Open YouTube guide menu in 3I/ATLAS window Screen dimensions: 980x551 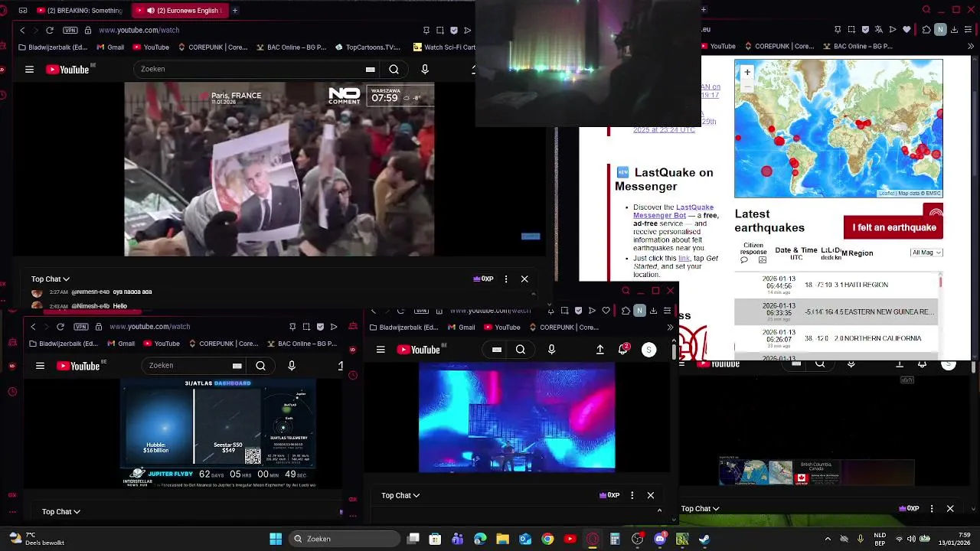point(40,366)
